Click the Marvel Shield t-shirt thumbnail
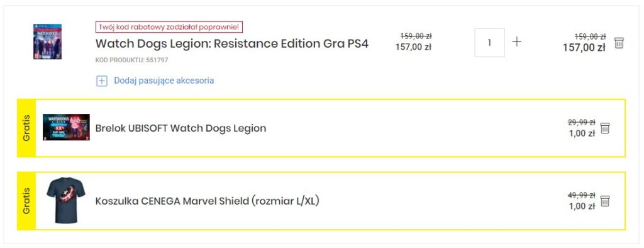Viewport: 644px width, 248px height. pyautogui.click(x=65, y=200)
